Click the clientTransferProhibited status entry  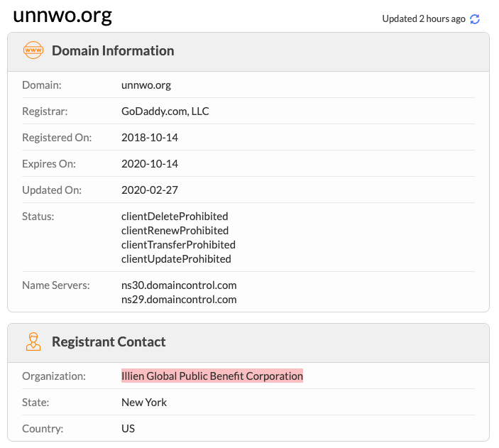point(178,244)
